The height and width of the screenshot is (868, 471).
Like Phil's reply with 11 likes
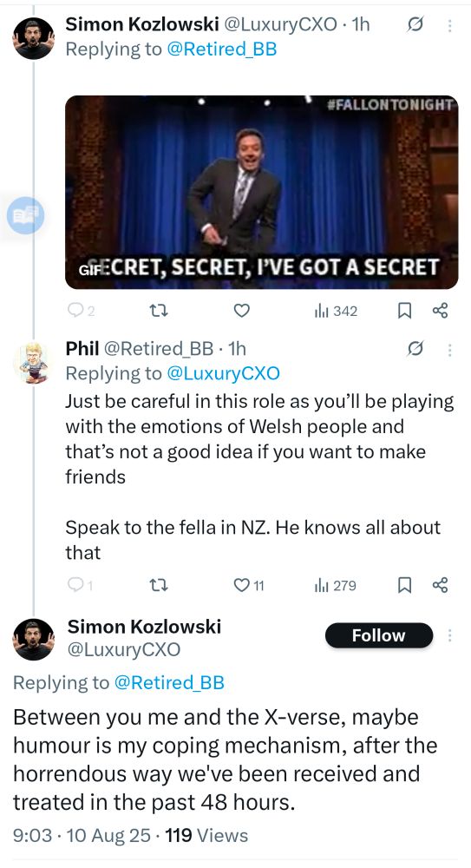tap(248, 585)
